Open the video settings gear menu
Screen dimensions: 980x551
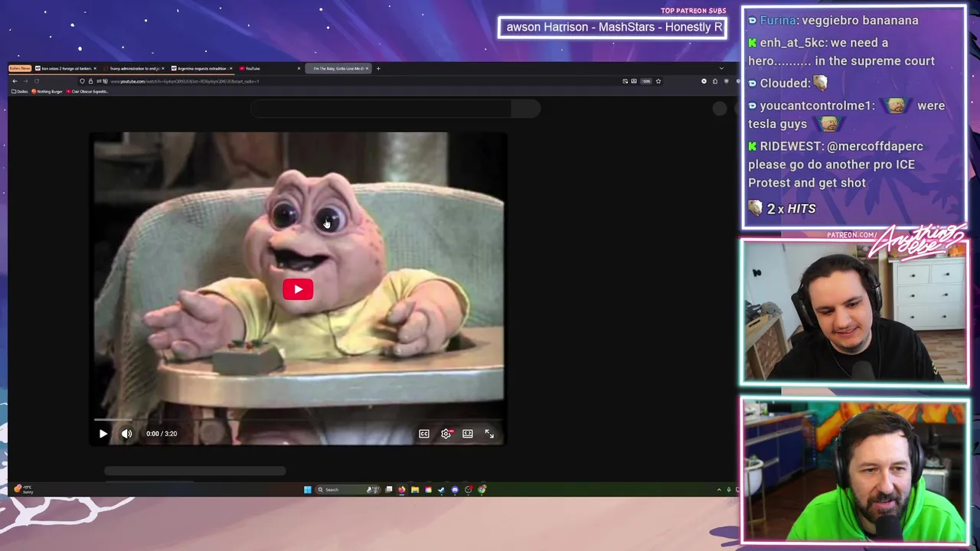[446, 434]
